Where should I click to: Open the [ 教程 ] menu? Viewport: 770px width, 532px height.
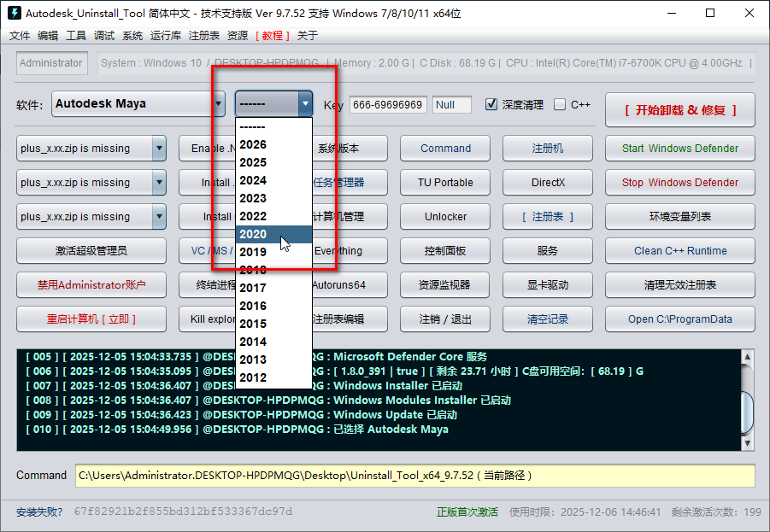pos(273,35)
